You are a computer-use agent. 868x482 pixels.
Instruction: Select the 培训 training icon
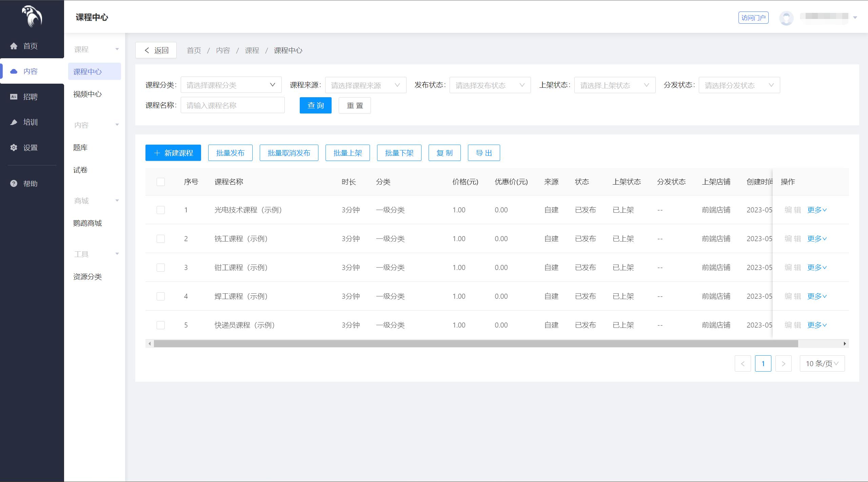14,122
